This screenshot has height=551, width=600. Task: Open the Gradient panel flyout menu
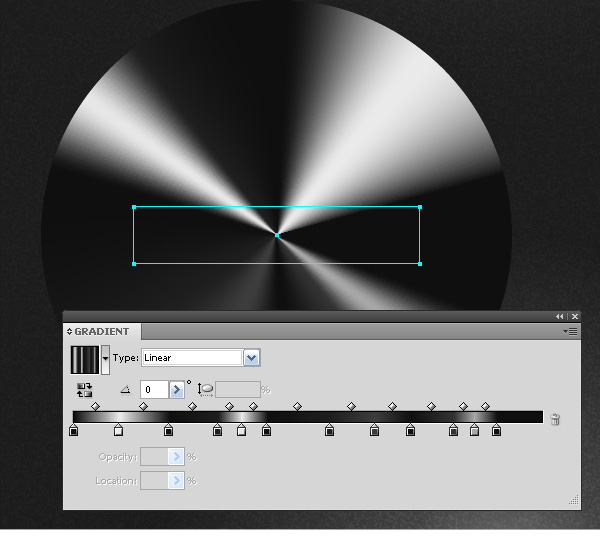(x=570, y=331)
